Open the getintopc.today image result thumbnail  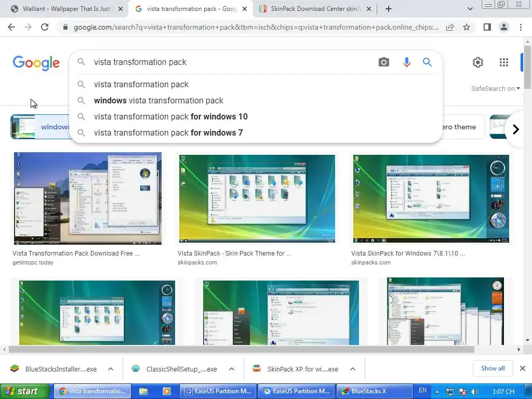[x=87, y=198]
